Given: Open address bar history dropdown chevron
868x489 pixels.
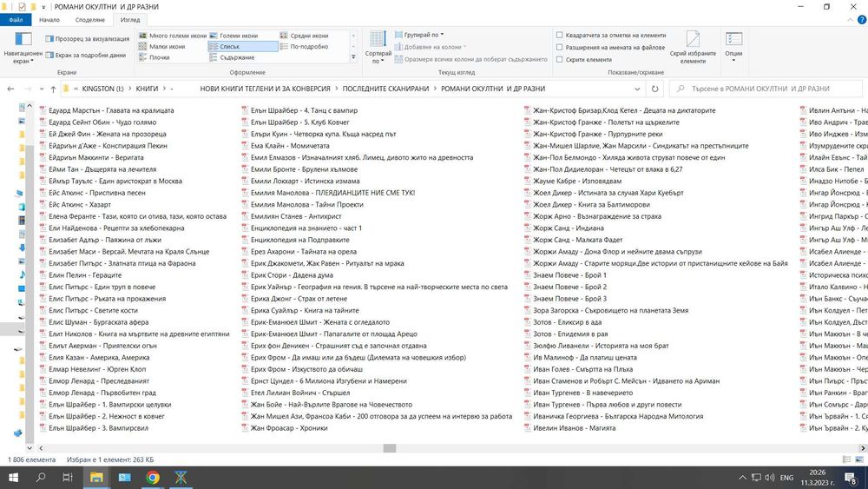Looking at the screenshot, I should pos(637,89).
